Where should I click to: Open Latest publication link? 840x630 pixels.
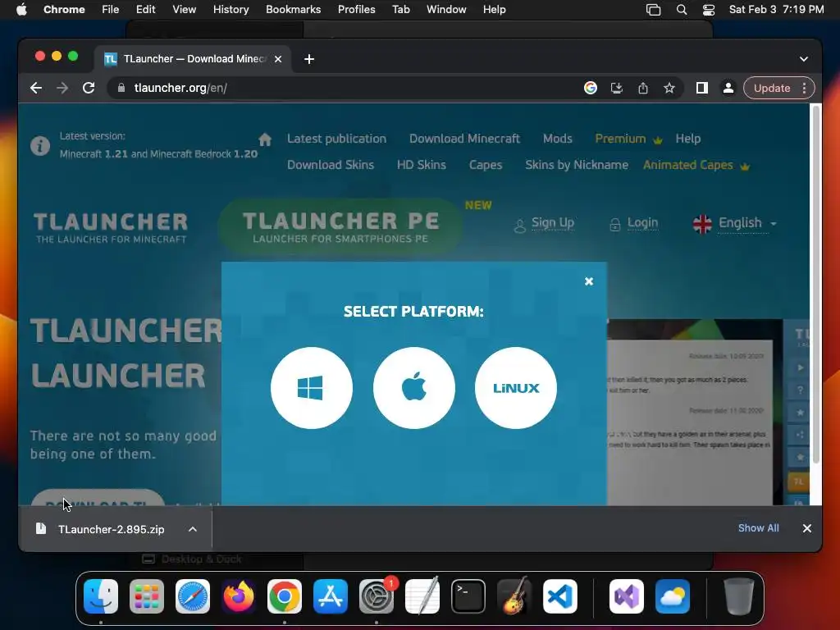pos(336,139)
